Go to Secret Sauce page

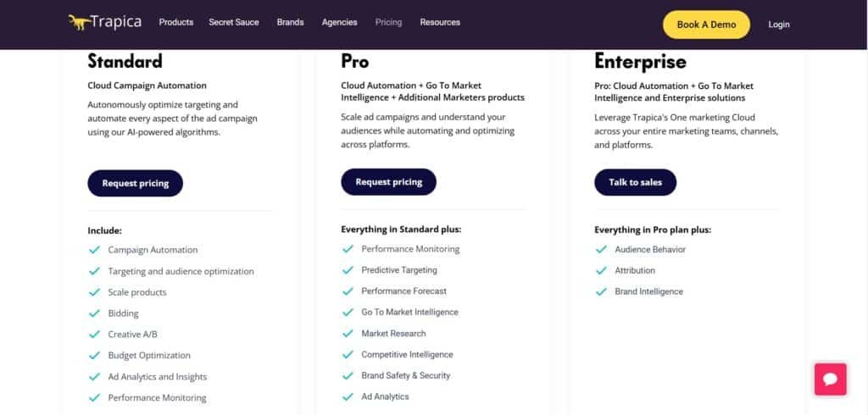click(x=234, y=23)
